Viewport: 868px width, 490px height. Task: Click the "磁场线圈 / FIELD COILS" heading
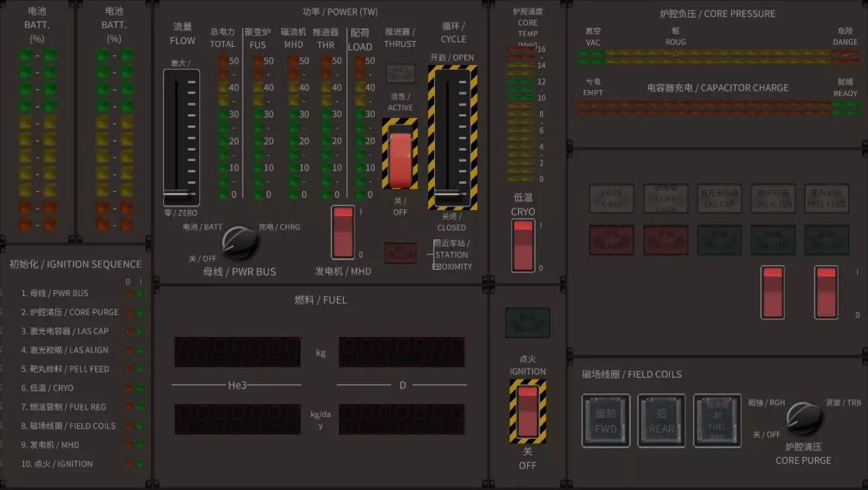(x=632, y=375)
